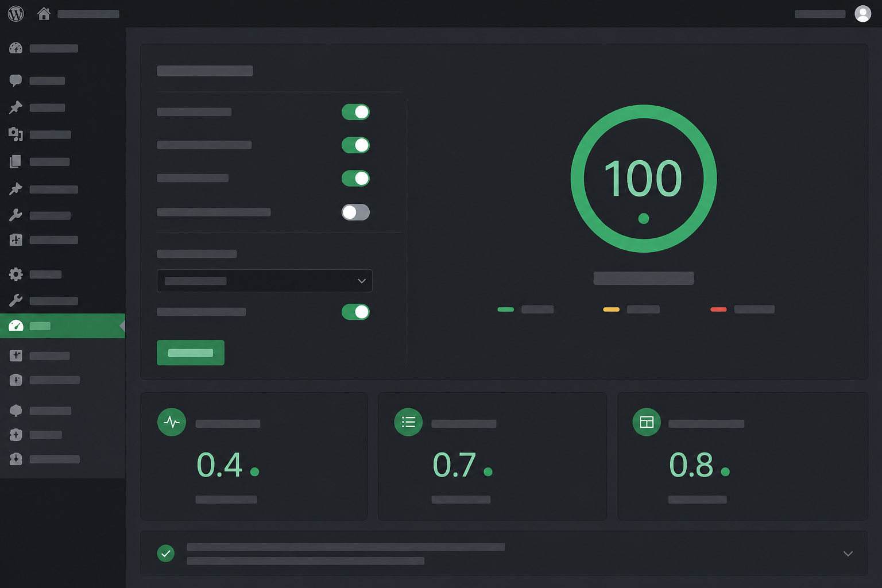This screenshot has width=882, height=588.
Task: Open the site home icon in top bar
Action: pos(44,14)
